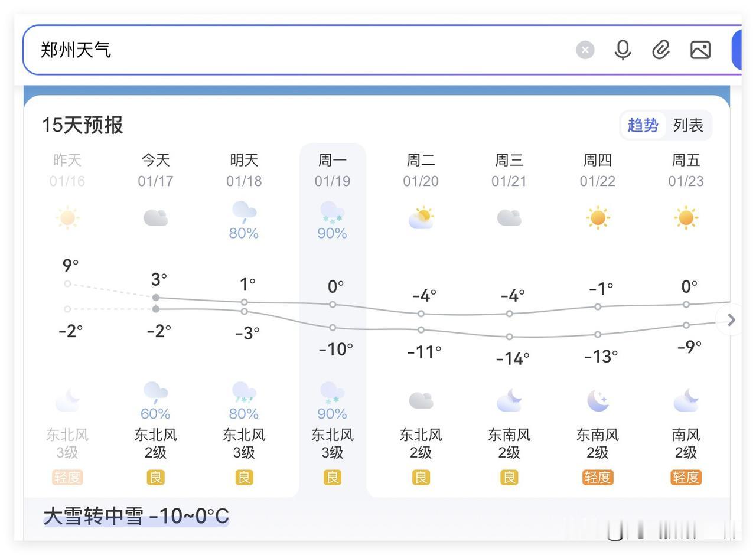Click the 大雪转中雪 -10~0°C summary link
This screenshot has height=555, width=756.
135,515
